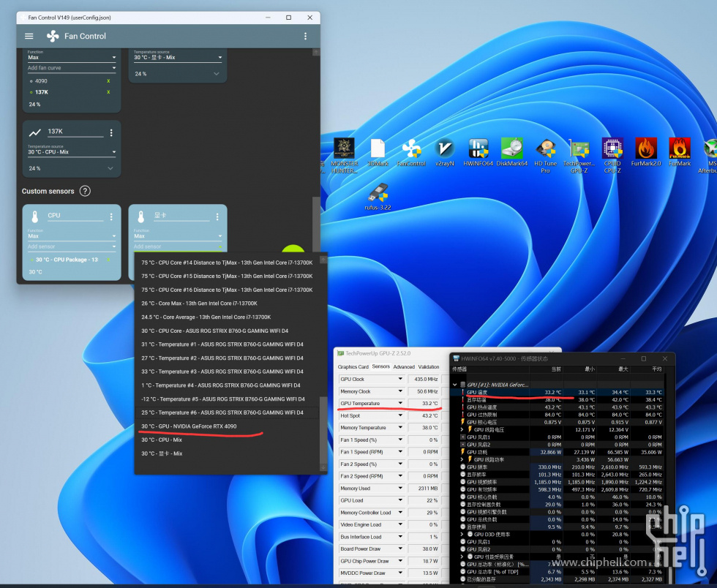Viewport: 717px width, 588px height.
Task: Open the Add fan curve dropdown
Action: pos(72,68)
